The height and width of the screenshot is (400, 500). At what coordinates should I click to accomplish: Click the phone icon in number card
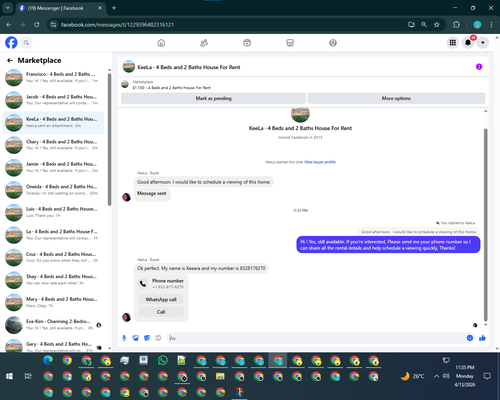[143, 284]
